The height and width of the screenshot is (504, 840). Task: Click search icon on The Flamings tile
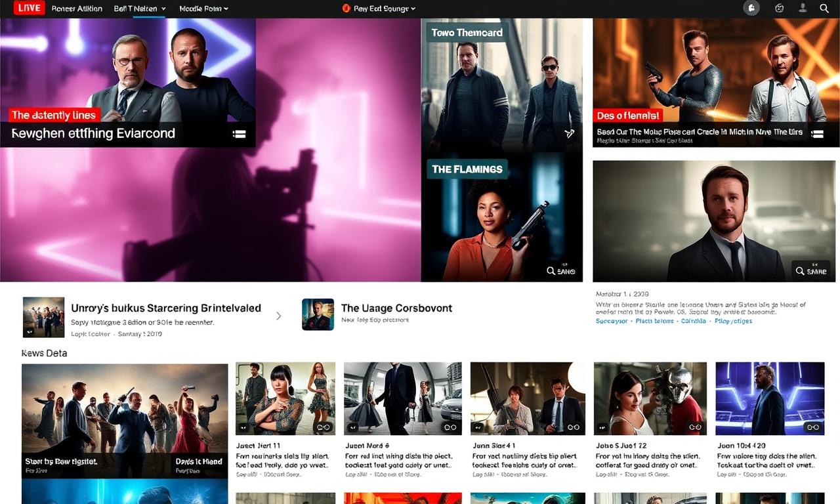pyautogui.click(x=561, y=271)
